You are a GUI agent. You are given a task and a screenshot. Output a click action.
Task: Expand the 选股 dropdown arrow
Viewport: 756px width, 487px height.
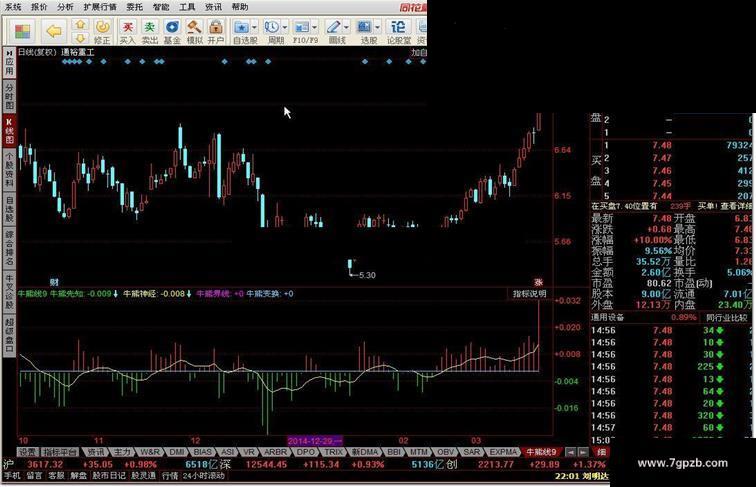[377, 27]
